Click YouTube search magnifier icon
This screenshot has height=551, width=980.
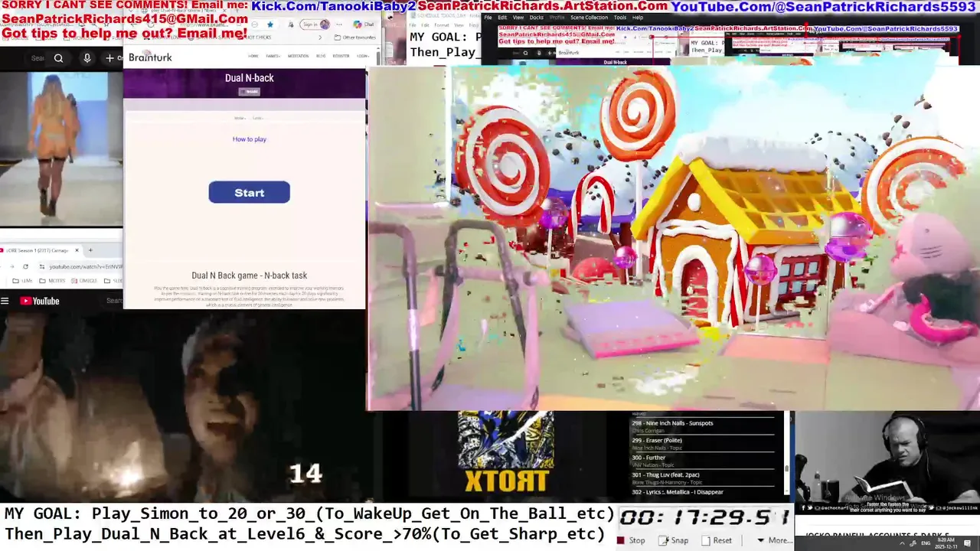tap(58, 58)
